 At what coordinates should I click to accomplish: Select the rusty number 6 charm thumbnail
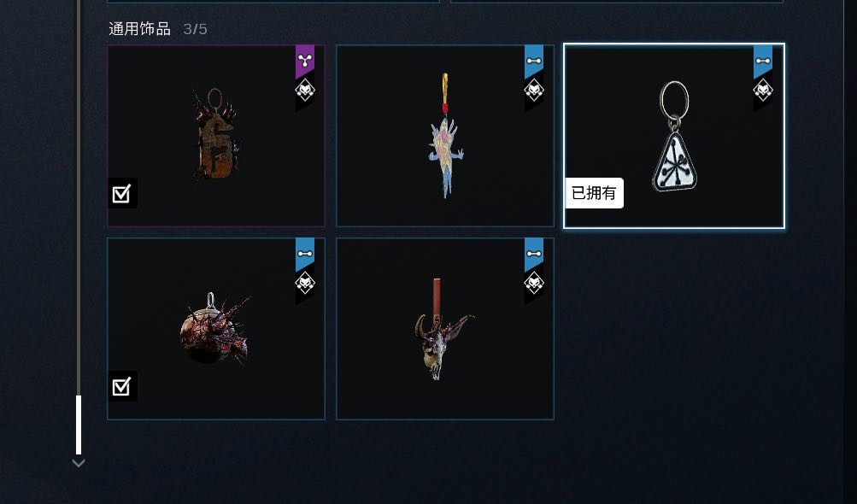click(x=216, y=136)
